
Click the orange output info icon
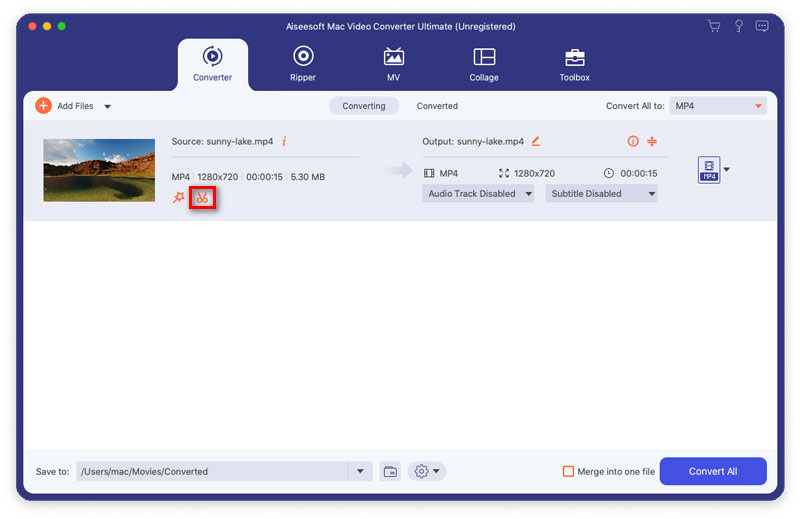[633, 141]
